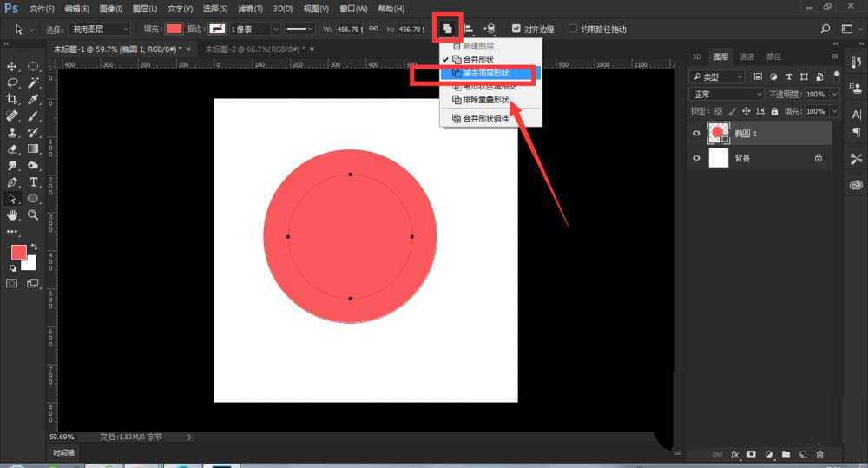Click the path alignment icon in options bar
Image resolution: width=868 pixels, height=468 pixels.
click(x=469, y=29)
